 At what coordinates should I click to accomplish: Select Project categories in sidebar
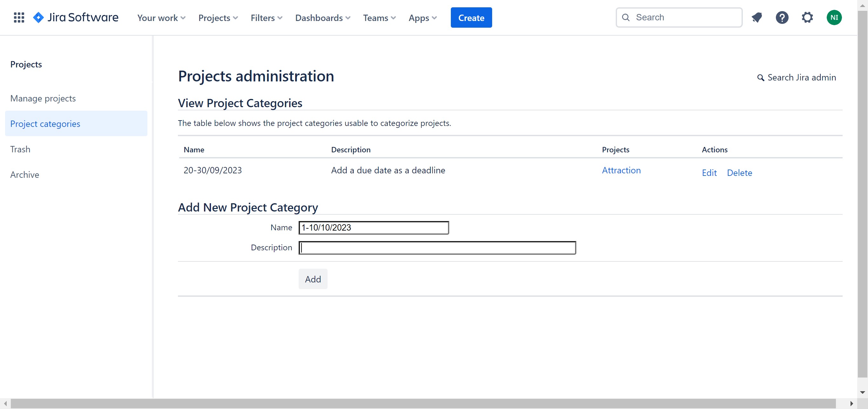tap(76, 124)
